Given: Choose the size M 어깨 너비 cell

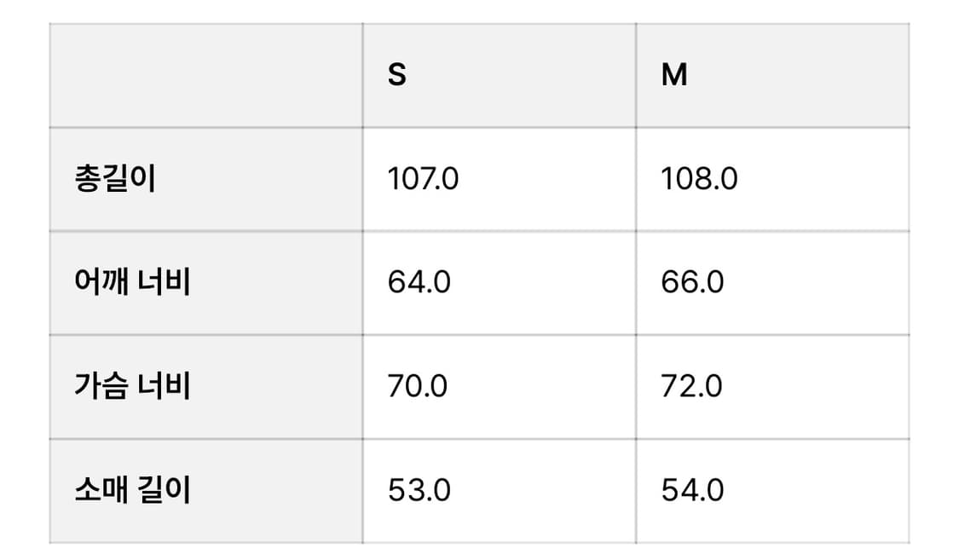Looking at the screenshot, I should click(771, 282).
